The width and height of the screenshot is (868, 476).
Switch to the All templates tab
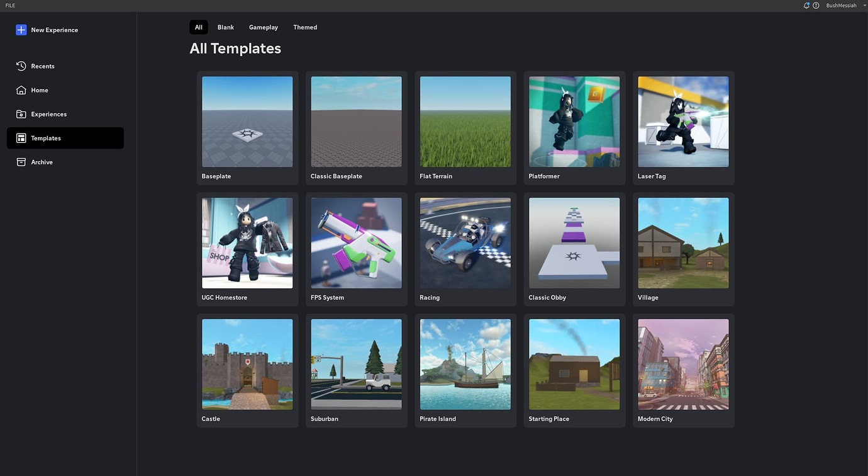199,27
